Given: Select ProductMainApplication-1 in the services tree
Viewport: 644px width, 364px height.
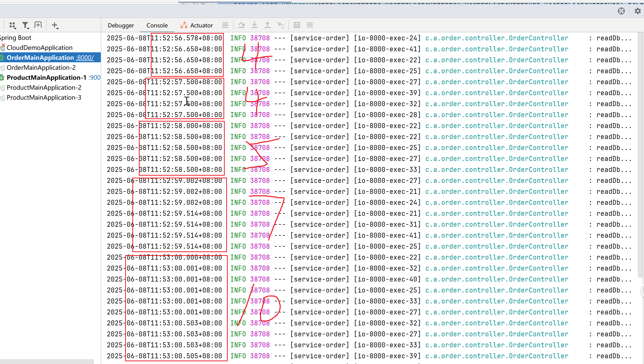Looking at the screenshot, I should point(46,77).
